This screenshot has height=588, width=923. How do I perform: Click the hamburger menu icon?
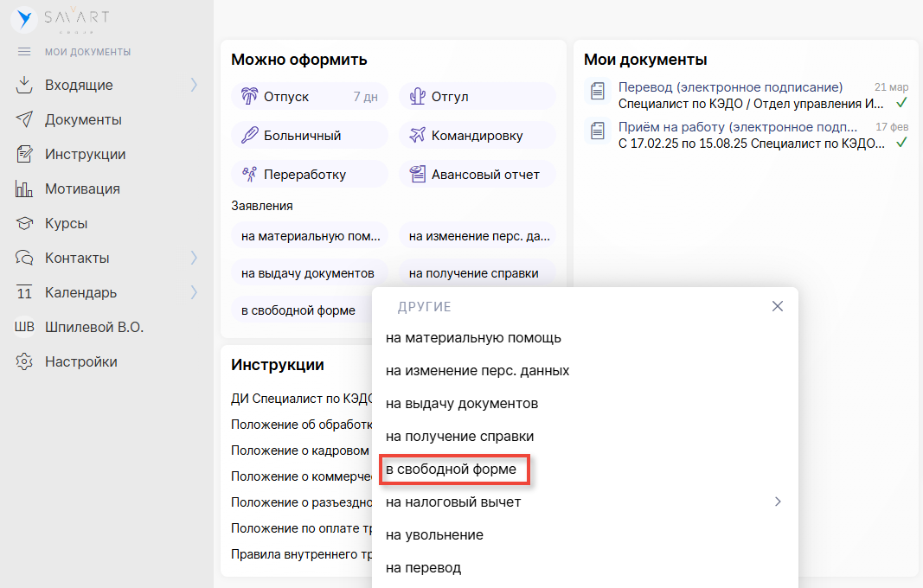pos(24,52)
